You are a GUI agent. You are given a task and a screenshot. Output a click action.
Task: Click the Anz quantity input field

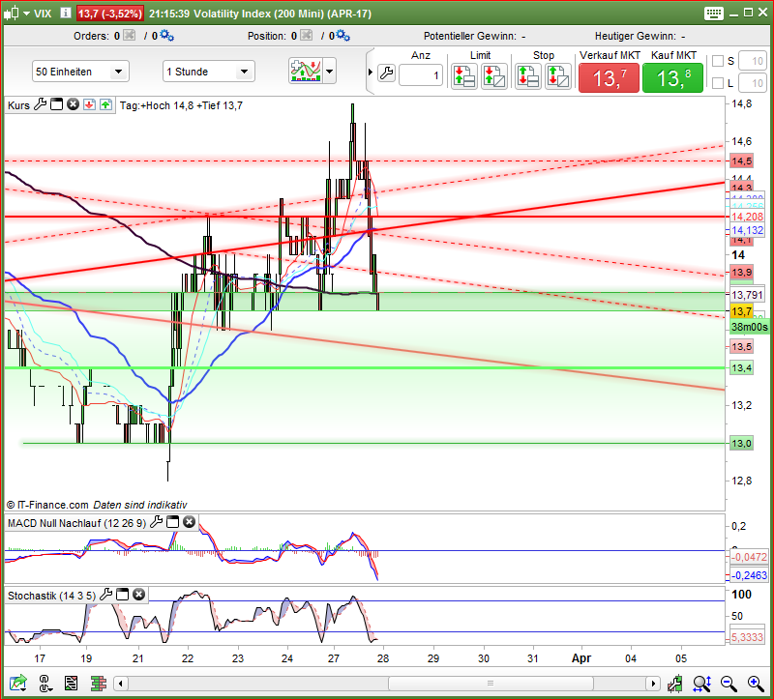click(x=421, y=75)
